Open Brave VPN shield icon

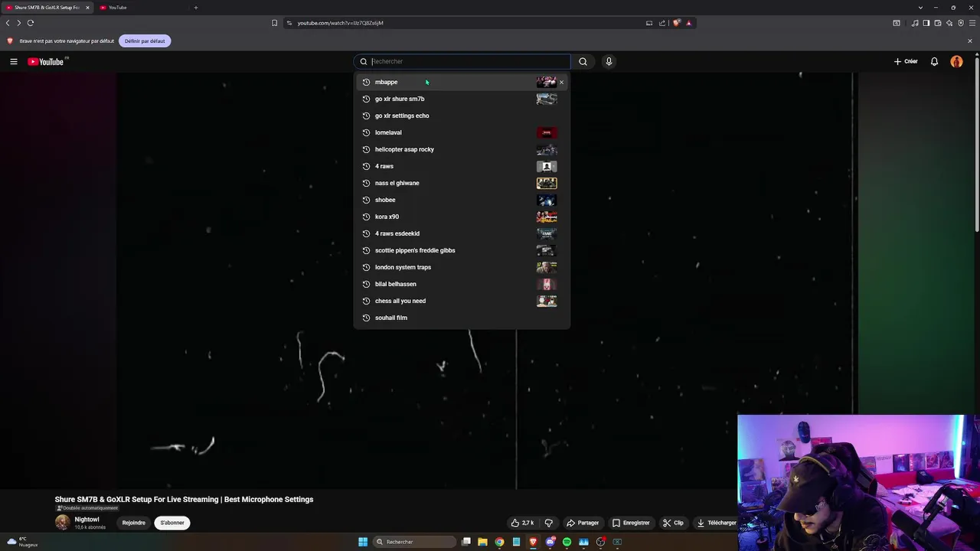coord(961,23)
